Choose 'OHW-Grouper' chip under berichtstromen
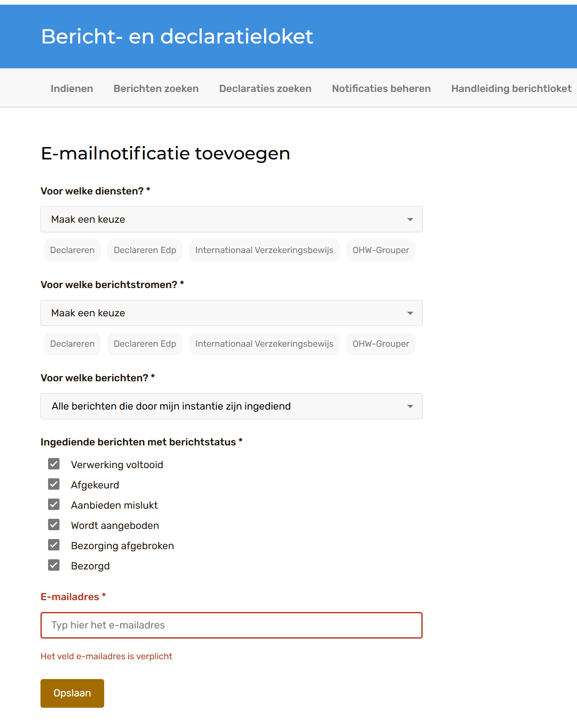577x728 pixels. pos(380,344)
